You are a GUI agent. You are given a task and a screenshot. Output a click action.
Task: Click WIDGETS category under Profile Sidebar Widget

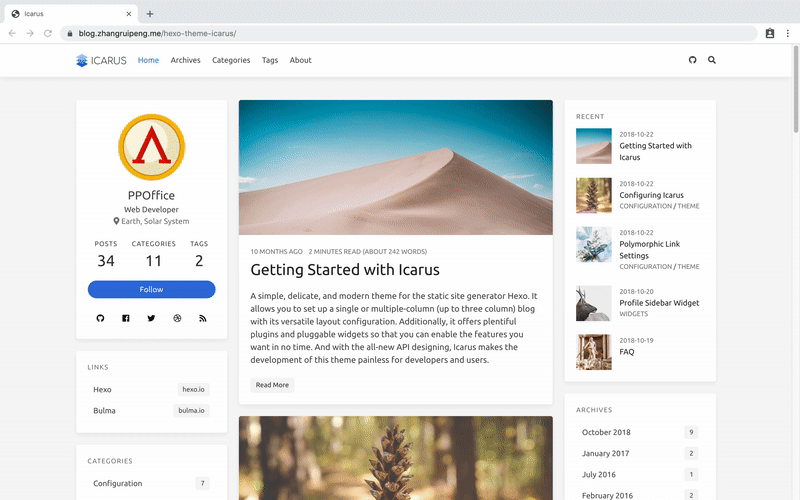[x=634, y=314]
